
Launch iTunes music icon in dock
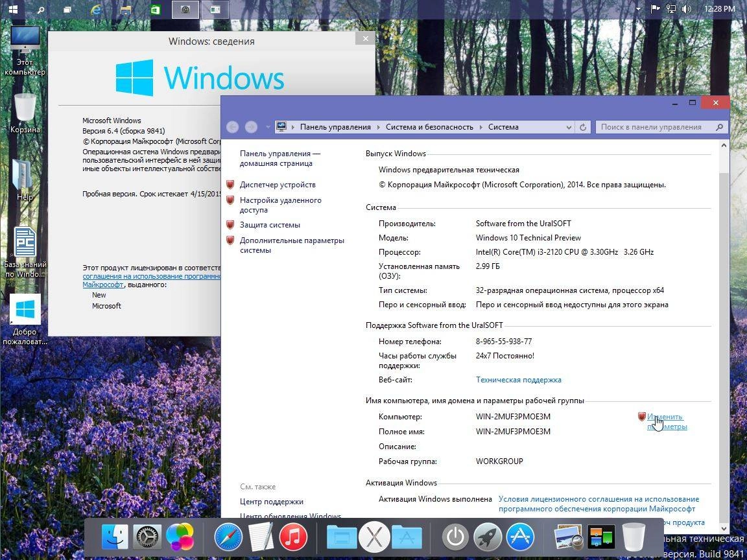pyautogui.click(x=293, y=537)
